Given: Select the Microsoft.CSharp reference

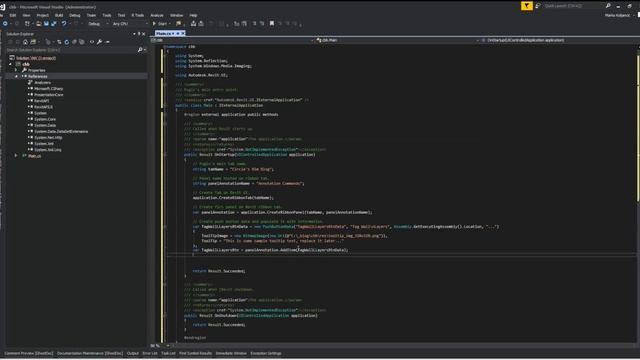Looking at the screenshot, I should pyautogui.click(x=49, y=89).
